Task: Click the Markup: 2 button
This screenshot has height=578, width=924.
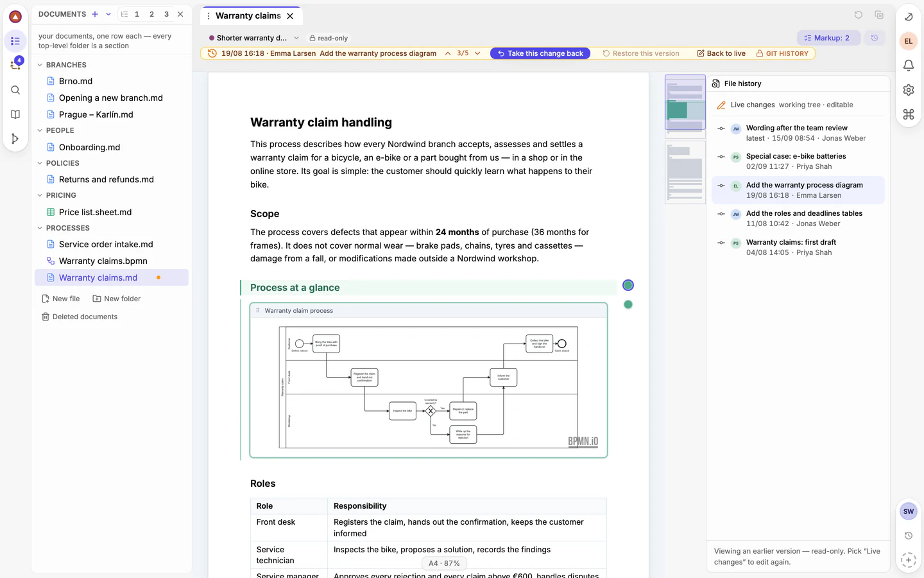Action: [827, 38]
